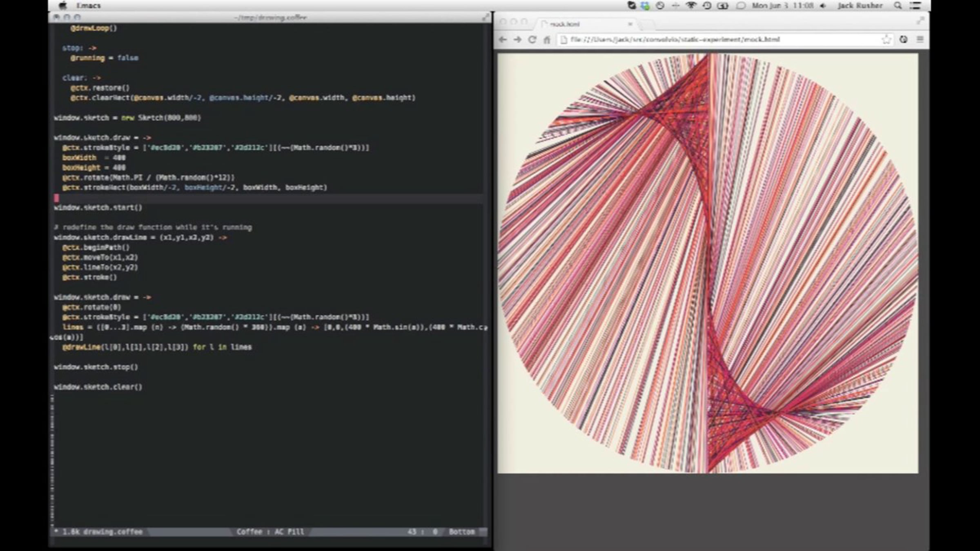Image resolution: width=980 pixels, height=551 pixels.
Task: Go back in the Chrome browser
Action: pos(503,40)
